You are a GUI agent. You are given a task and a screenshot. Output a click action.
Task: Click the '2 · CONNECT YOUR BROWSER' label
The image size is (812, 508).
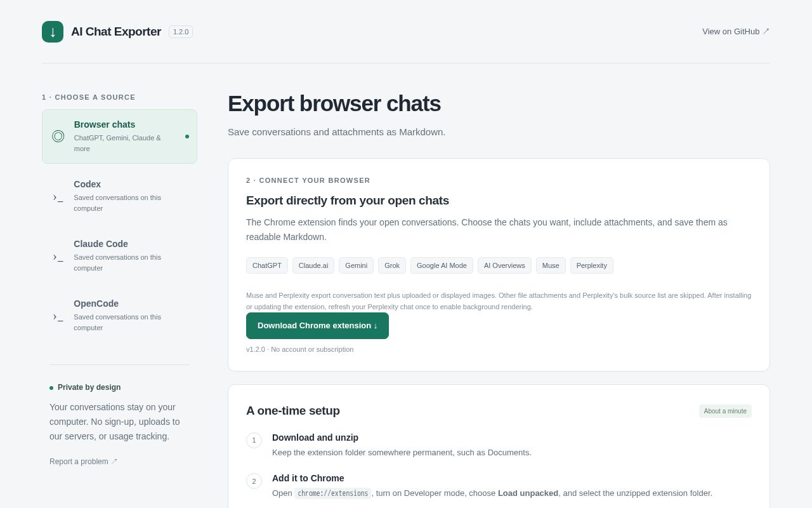308,180
